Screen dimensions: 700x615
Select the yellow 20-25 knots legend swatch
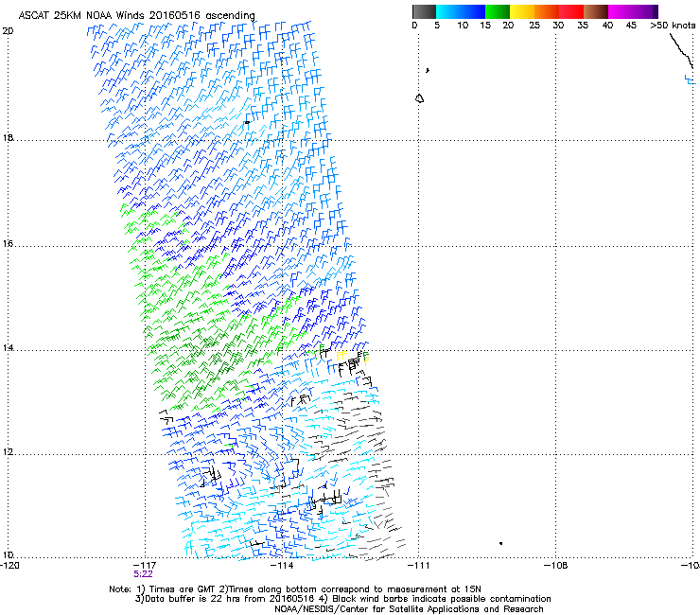522,11
